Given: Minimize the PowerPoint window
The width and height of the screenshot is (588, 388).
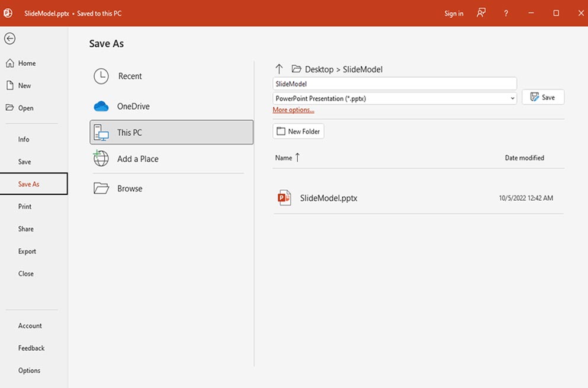Looking at the screenshot, I should coord(531,13).
